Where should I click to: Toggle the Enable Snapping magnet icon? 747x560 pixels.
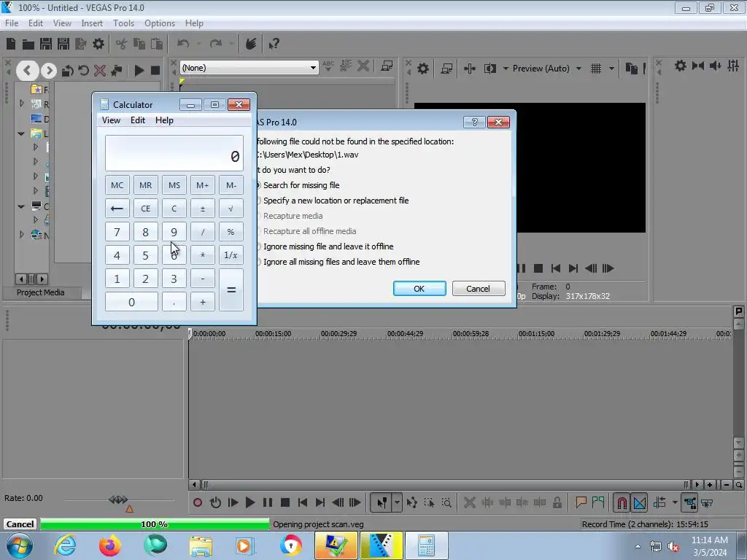pos(622,502)
